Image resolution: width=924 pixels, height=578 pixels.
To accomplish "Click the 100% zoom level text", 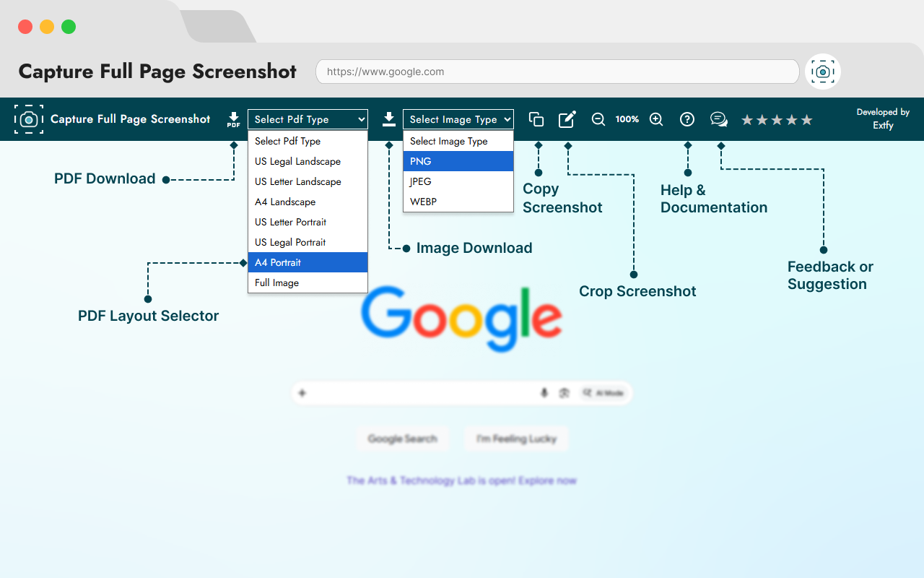I will [x=627, y=119].
